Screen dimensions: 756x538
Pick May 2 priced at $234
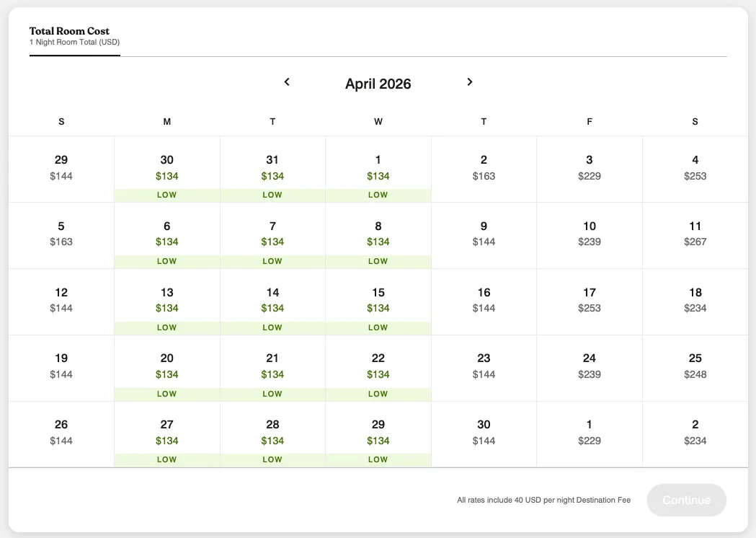tap(695, 434)
